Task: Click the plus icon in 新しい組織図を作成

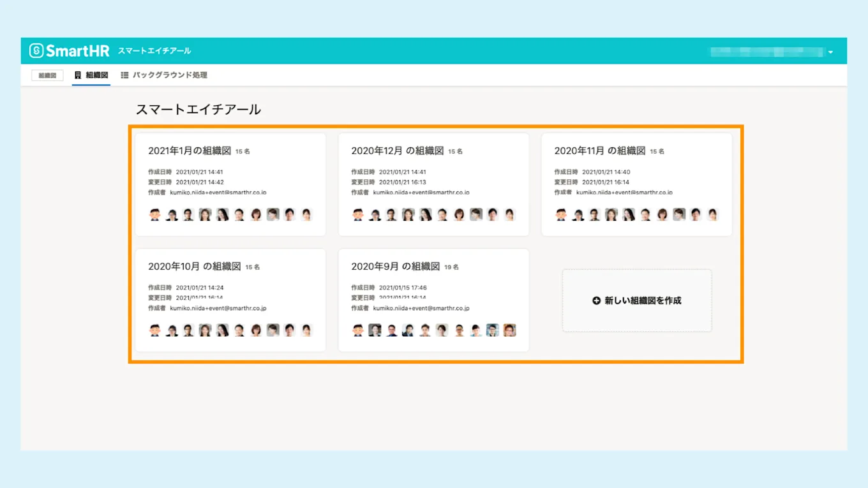Action: 596,300
